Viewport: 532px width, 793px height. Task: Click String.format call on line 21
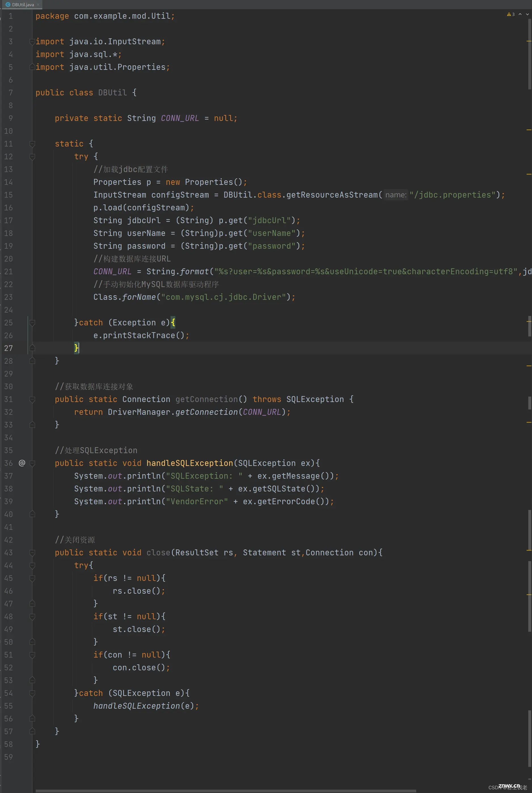point(178,272)
